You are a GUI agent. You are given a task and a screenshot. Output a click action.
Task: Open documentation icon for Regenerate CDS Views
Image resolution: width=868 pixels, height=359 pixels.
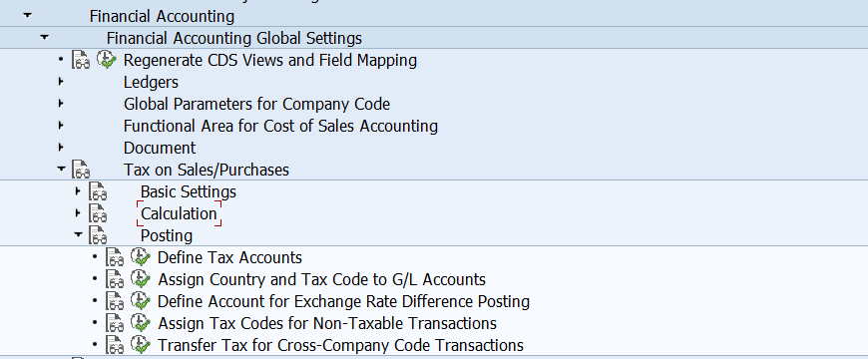[x=81, y=60]
